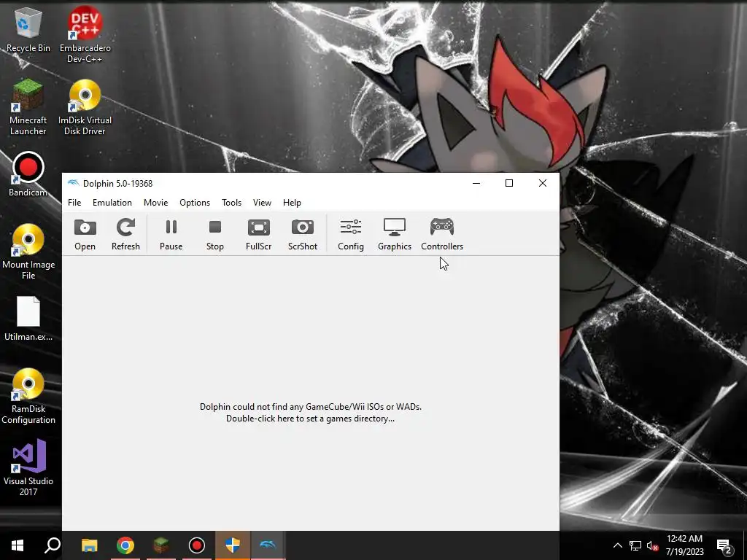Click the network icon in the system tray
The width and height of the screenshot is (747, 560).
tap(635, 545)
